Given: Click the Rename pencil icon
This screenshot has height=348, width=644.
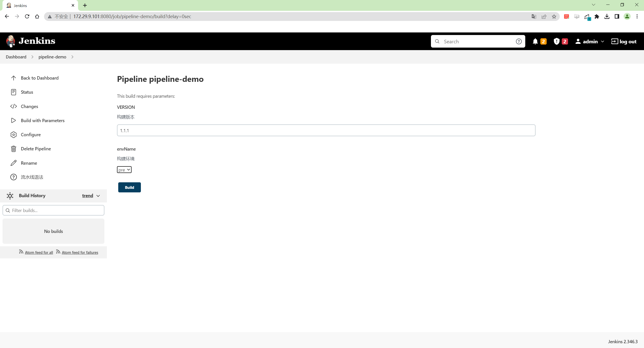Looking at the screenshot, I should tap(14, 163).
